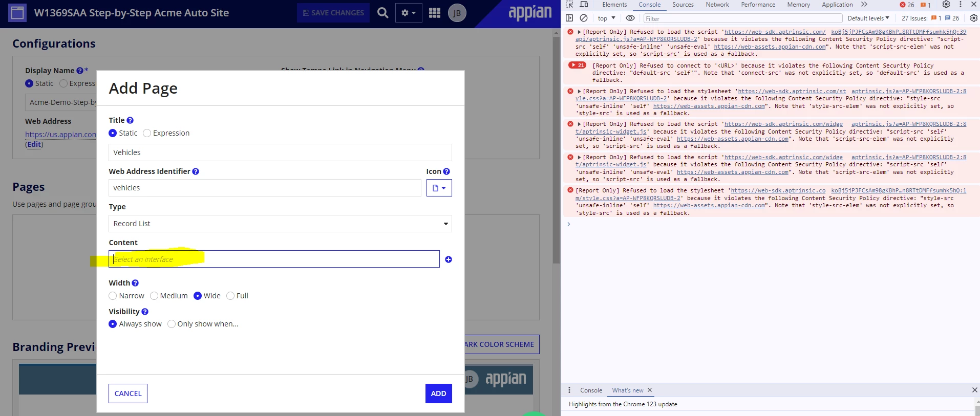Open the top JavaScript context dropdown
Image resolution: width=980 pixels, height=416 pixels.
coord(607,18)
